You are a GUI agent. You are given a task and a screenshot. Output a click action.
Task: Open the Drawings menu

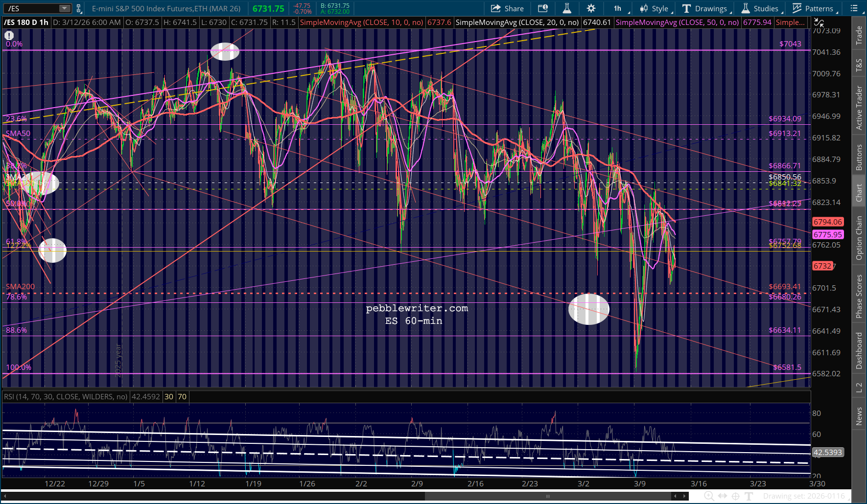point(706,8)
